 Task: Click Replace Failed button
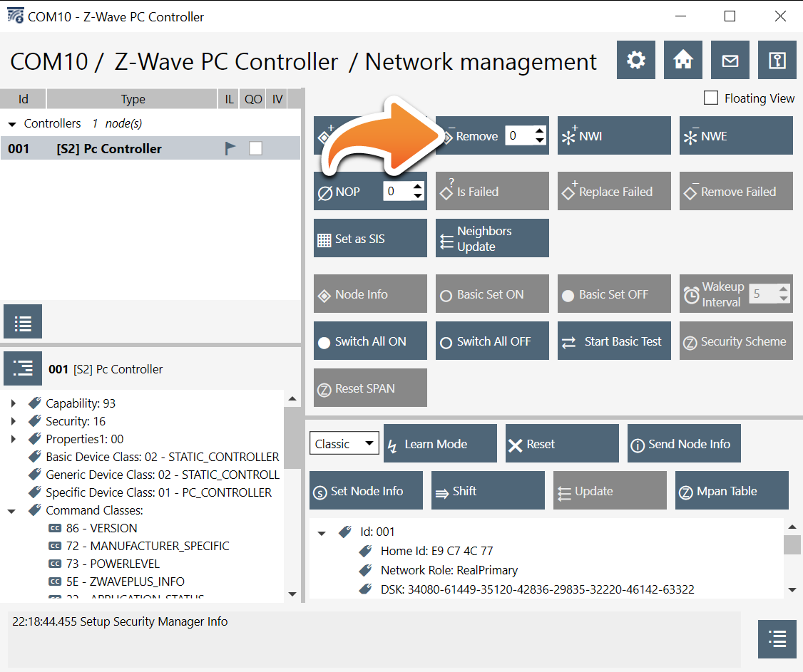click(614, 192)
